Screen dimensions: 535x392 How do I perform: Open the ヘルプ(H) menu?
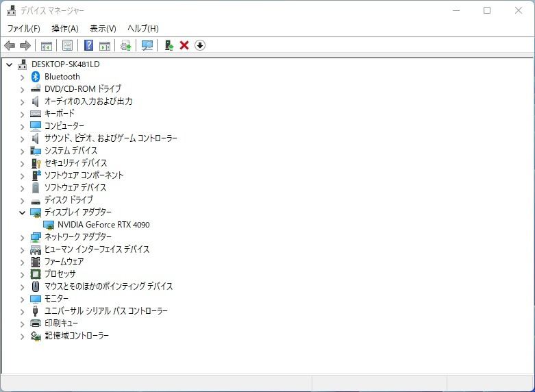click(143, 28)
